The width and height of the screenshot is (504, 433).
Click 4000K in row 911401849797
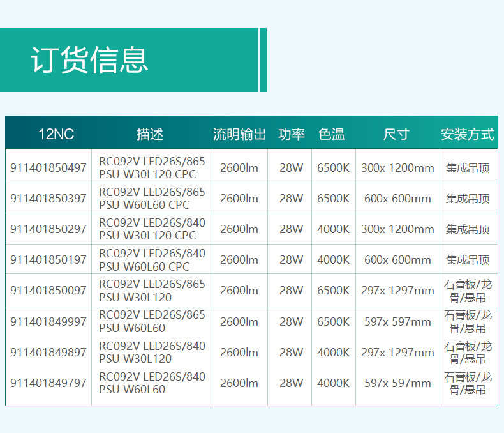coord(333,383)
